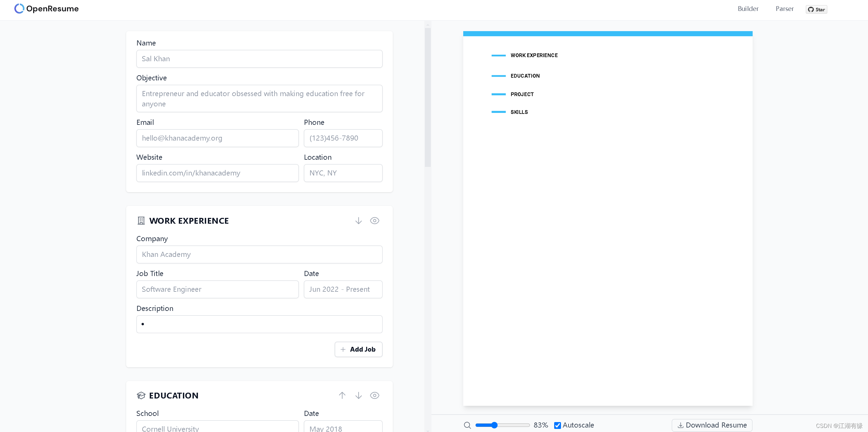Click the Job Title input field
Image resolution: width=868 pixels, height=432 pixels.
pyautogui.click(x=217, y=289)
